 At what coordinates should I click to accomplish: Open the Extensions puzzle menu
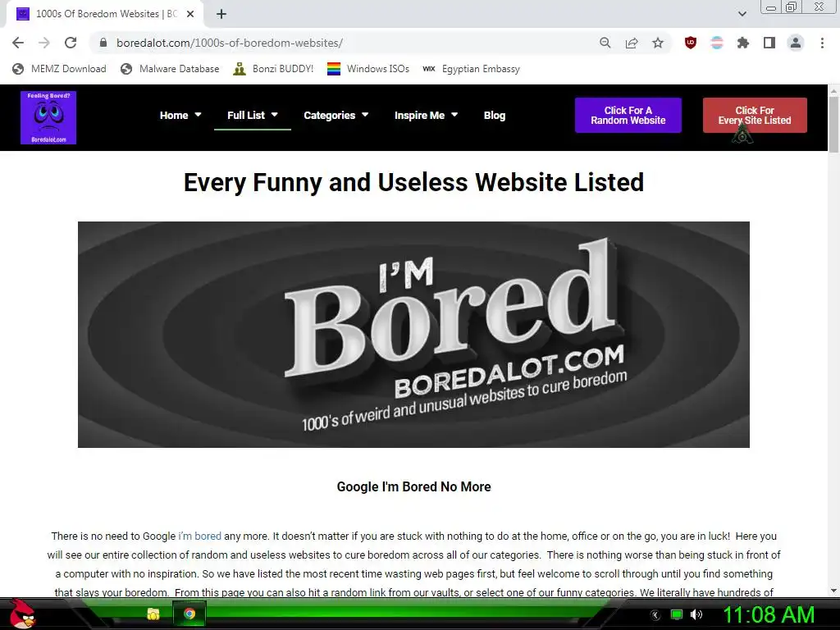743,43
